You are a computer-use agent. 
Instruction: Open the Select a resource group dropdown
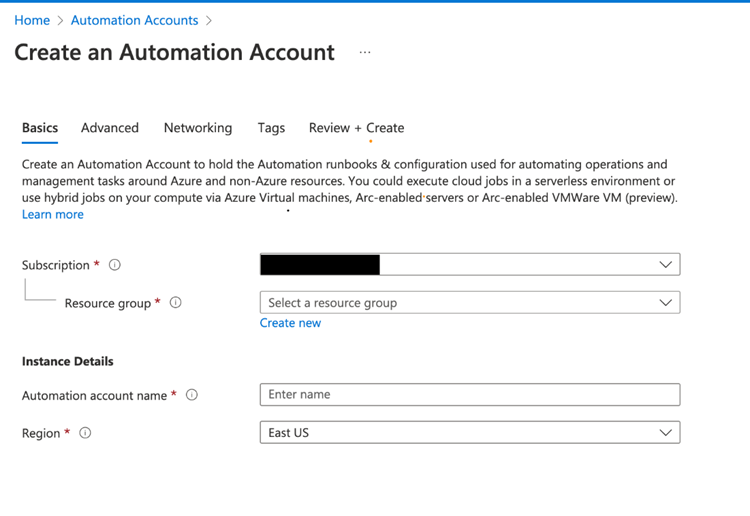point(470,303)
